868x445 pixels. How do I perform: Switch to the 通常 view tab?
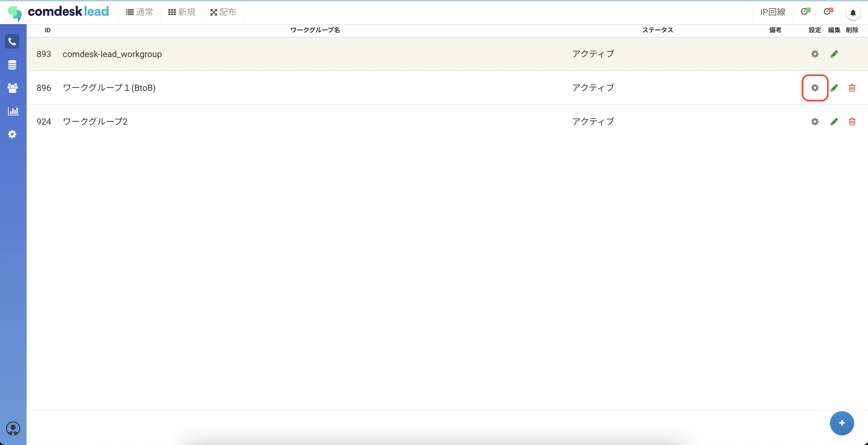139,12
